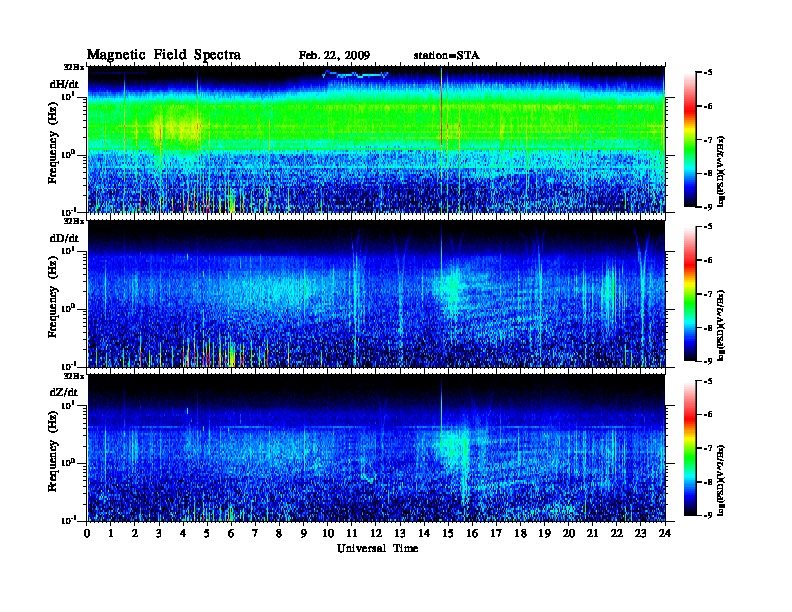Click the "9" tick on Universal Time axis
The height and width of the screenshot is (612, 792).
click(x=303, y=533)
